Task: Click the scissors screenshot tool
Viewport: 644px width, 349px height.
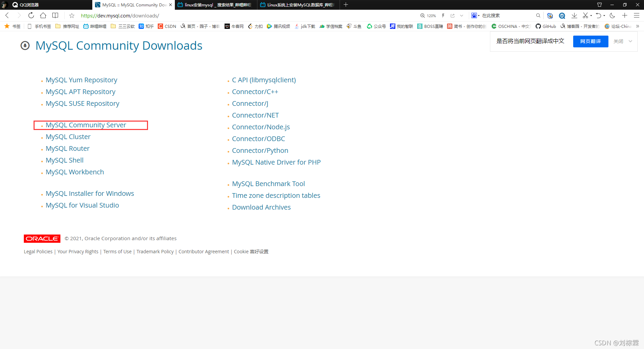Action: (585, 15)
